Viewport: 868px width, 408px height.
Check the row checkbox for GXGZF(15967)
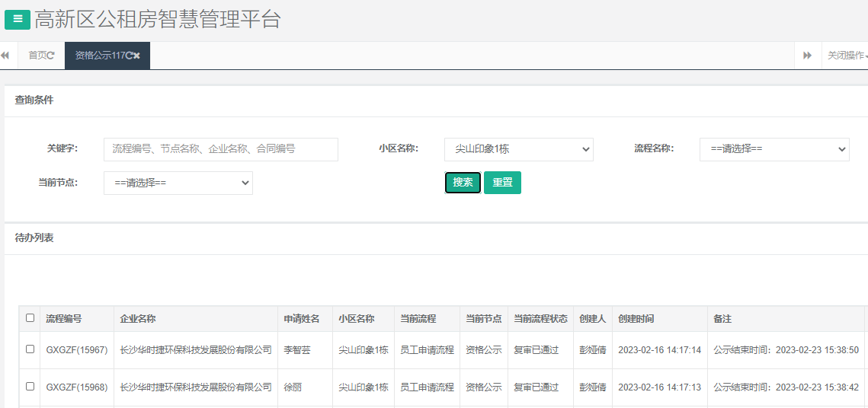pos(30,349)
